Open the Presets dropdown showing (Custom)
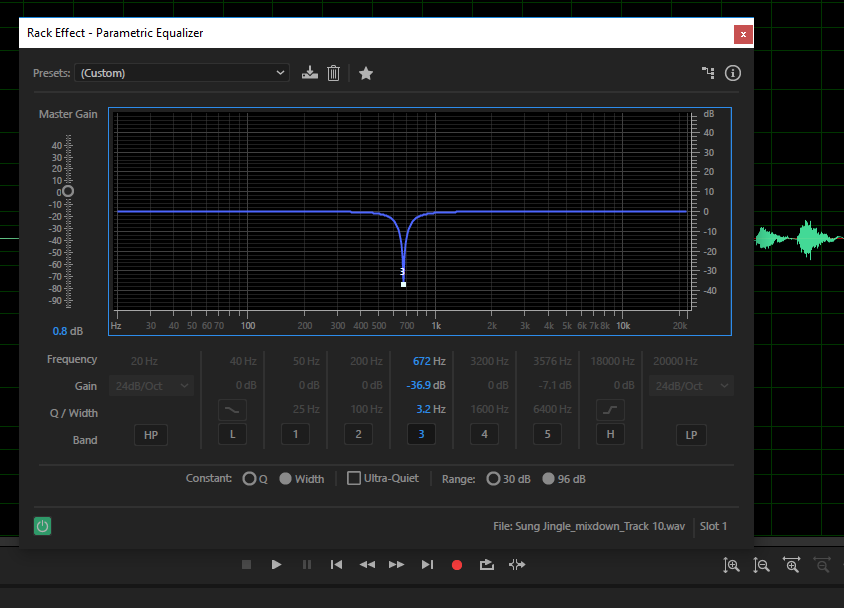Image resolution: width=844 pixels, height=608 pixels. (x=182, y=73)
